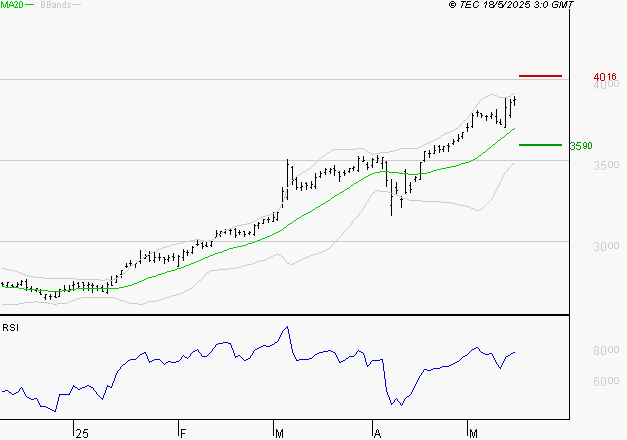Select the 3590 support price label
This screenshot has height=440, width=627.
(x=580, y=146)
